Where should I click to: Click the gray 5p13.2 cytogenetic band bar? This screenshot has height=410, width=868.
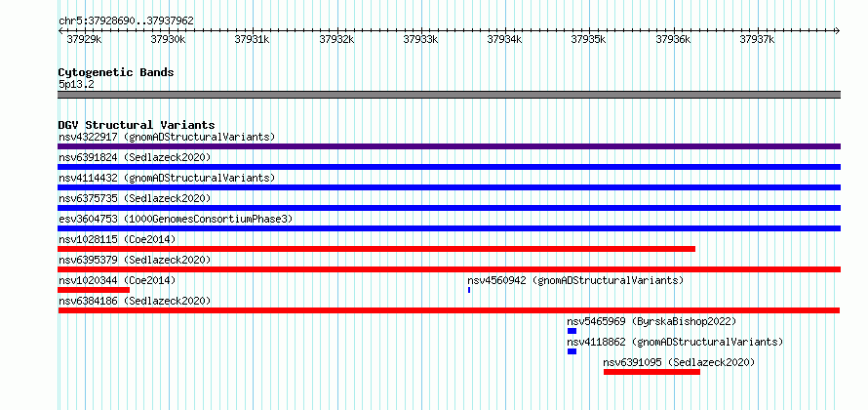pos(449,95)
